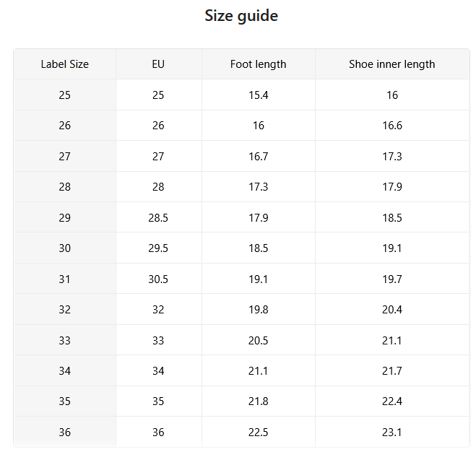Click EU value 28.5

[158, 217]
